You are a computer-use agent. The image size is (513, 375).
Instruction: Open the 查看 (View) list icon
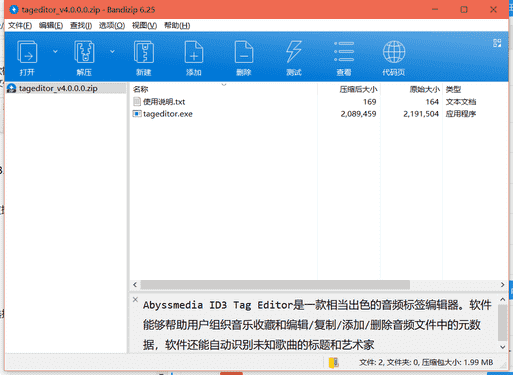point(344,52)
